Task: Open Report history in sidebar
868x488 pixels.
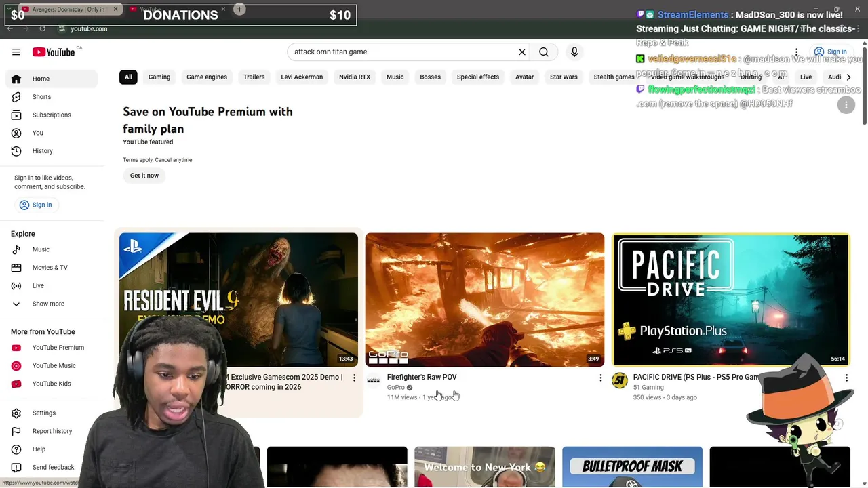Action: [52, 431]
